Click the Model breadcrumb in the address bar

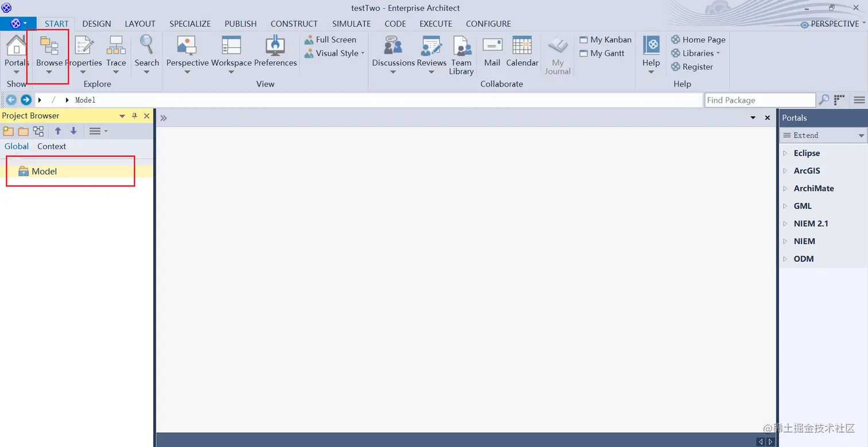coord(85,100)
